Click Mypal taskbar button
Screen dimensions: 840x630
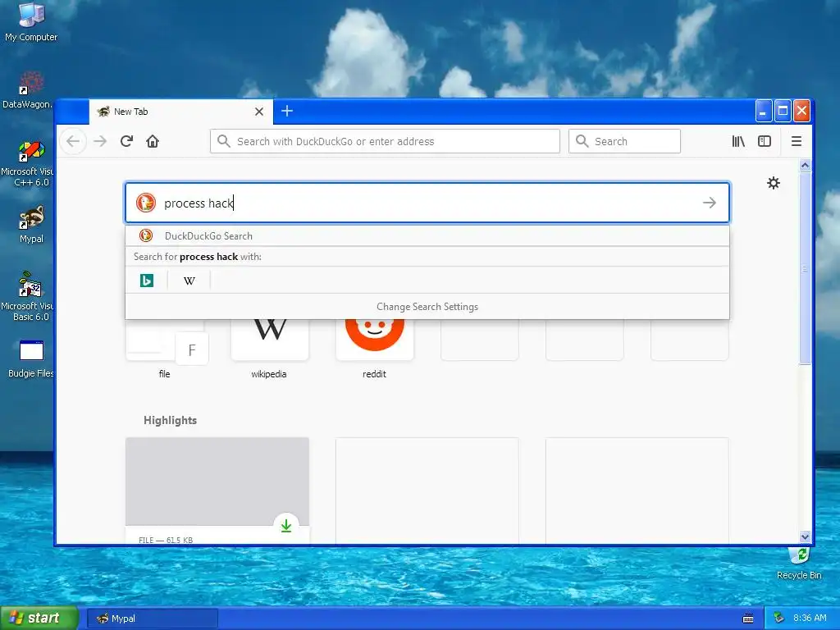point(152,619)
